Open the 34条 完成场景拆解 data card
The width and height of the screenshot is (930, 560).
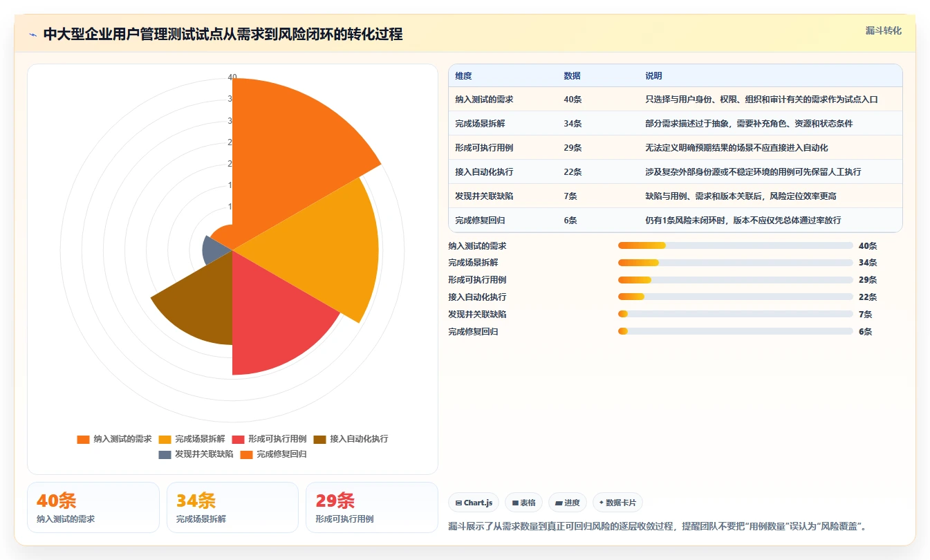tap(232, 507)
